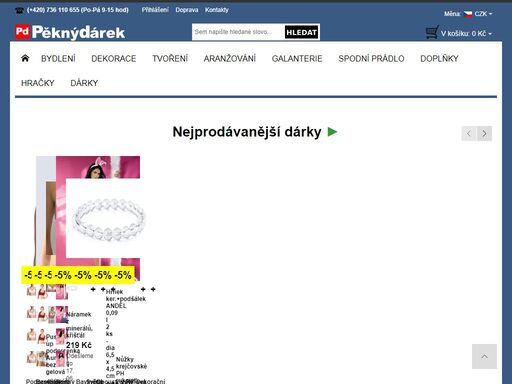Open the GALANTERIE menu
This screenshot has height=384, width=512.
297,59
